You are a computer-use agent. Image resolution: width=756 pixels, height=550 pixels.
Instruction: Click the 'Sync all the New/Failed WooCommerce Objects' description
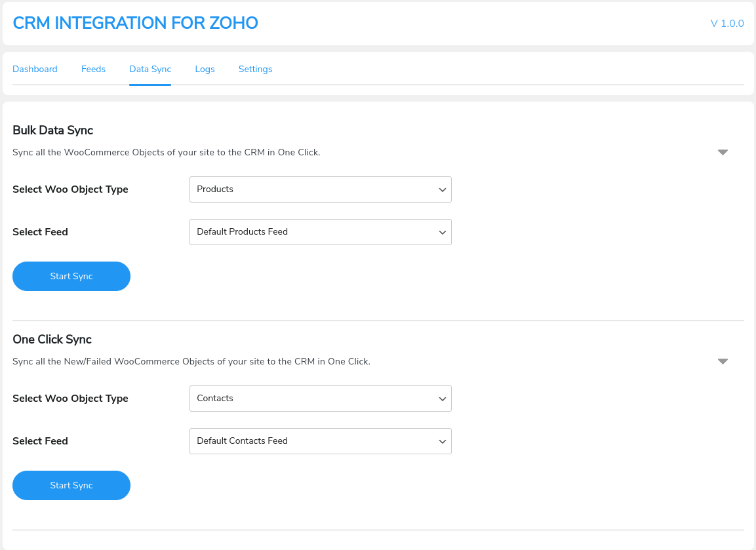click(x=191, y=361)
